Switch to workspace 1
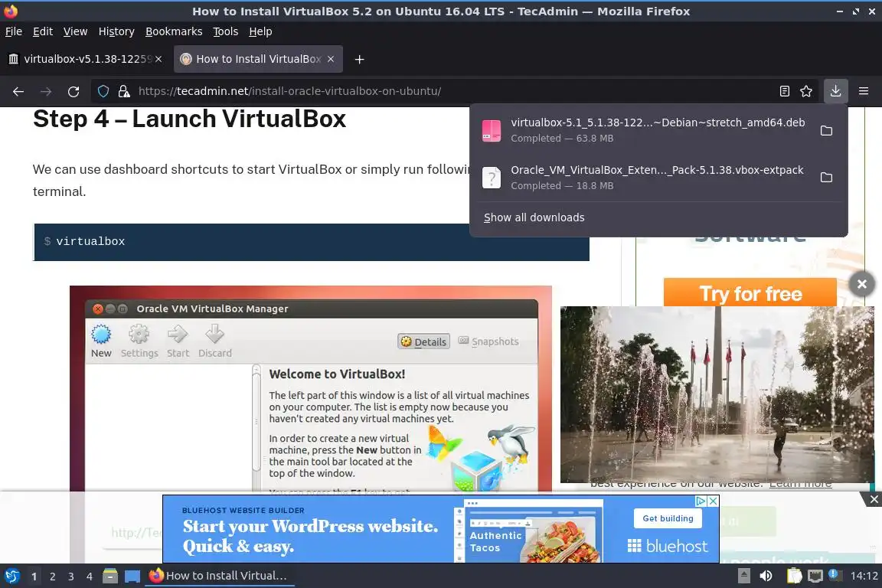This screenshot has height=588, width=882. tap(34, 577)
